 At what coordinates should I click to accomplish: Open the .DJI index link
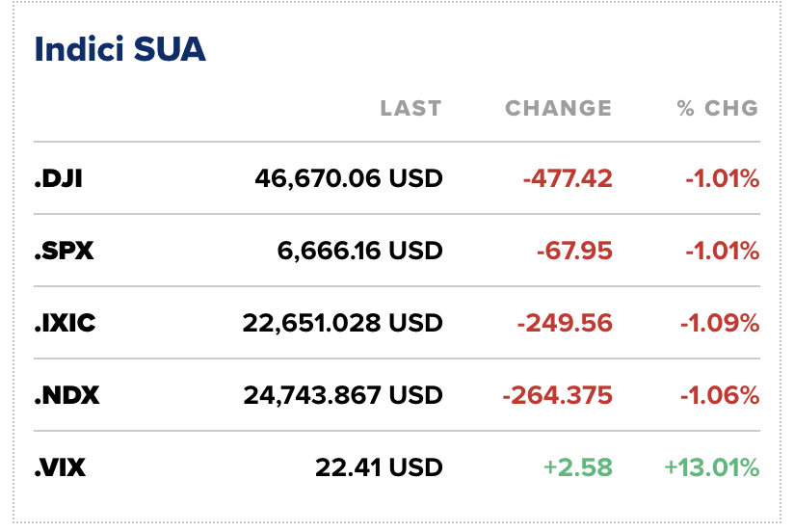click(59, 178)
